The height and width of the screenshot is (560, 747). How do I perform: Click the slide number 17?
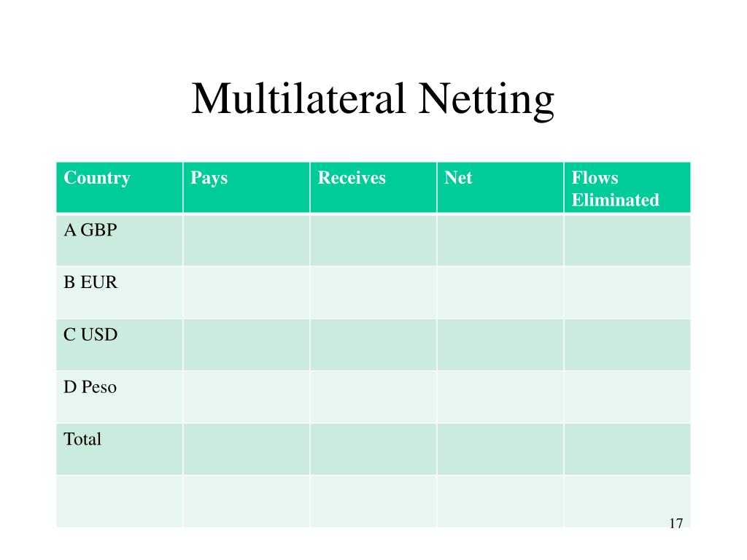coord(676,524)
